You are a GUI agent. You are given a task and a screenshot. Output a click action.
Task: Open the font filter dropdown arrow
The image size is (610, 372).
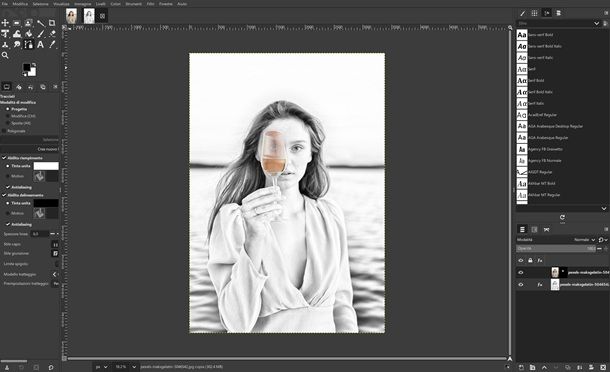point(596,23)
